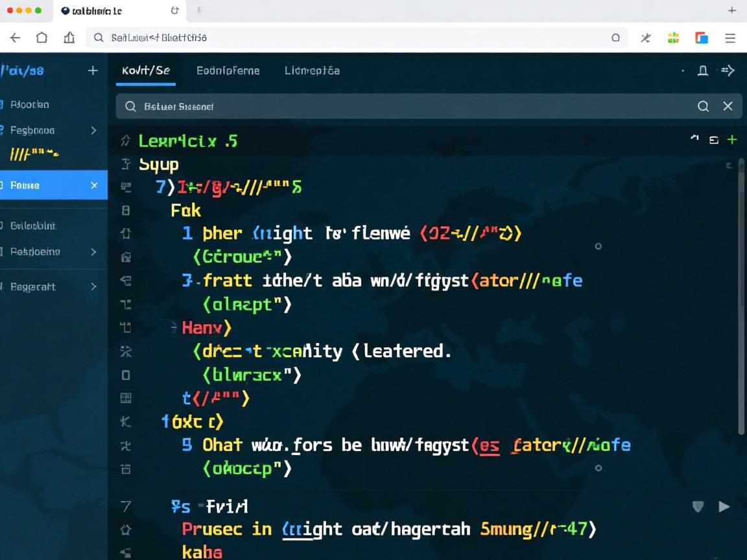The height and width of the screenshot is (560, 747).
Task: Open the browser home page icon
Action: 41,38
